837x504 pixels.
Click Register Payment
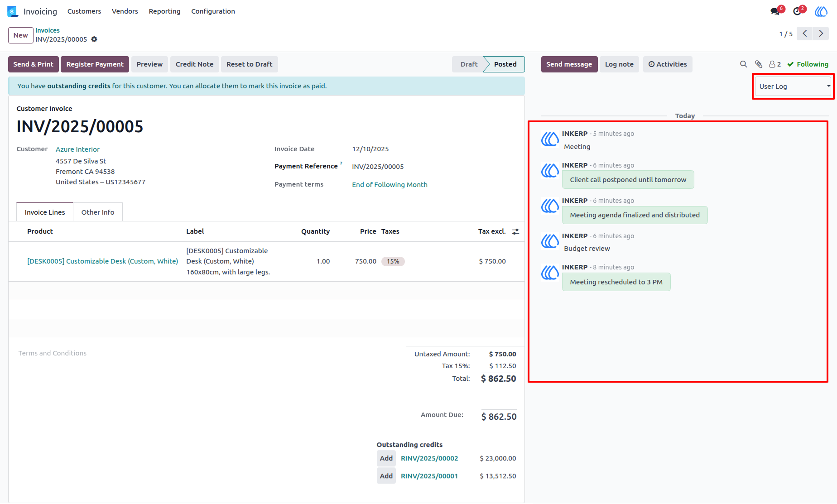pos(95,64)
